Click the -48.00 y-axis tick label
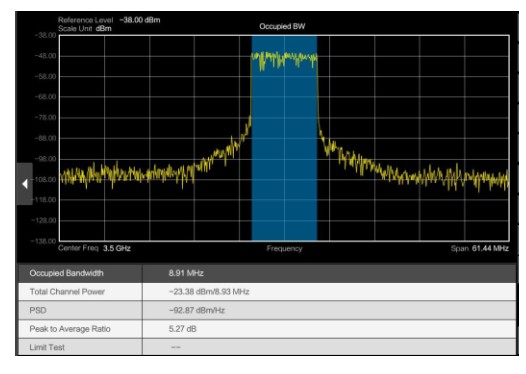 coord(45,56)
